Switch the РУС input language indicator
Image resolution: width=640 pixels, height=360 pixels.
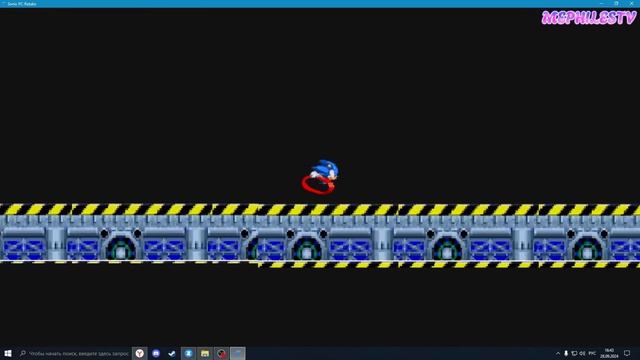[x=592, y=353]
